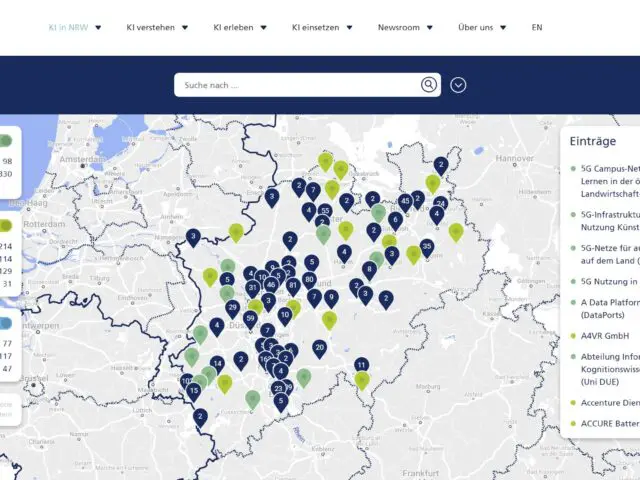Open the Über uns menu
Screen dimensions: 640x480
pyautogui.click(x=482, y=28)
